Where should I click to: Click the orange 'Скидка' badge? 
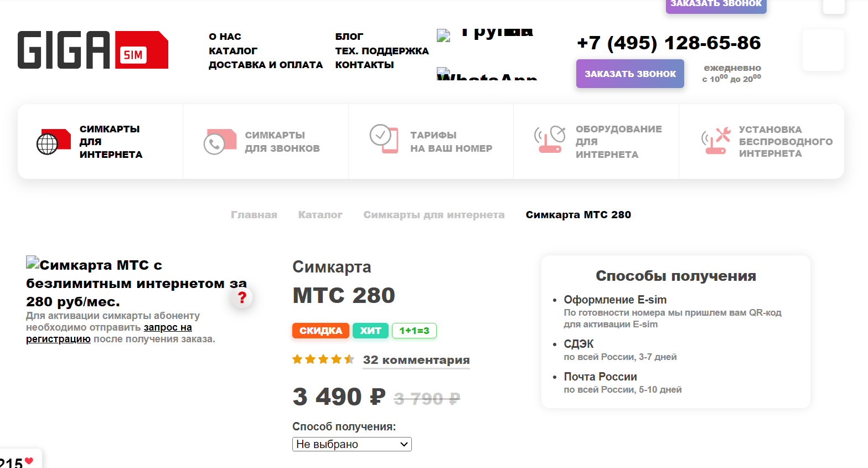321,331
